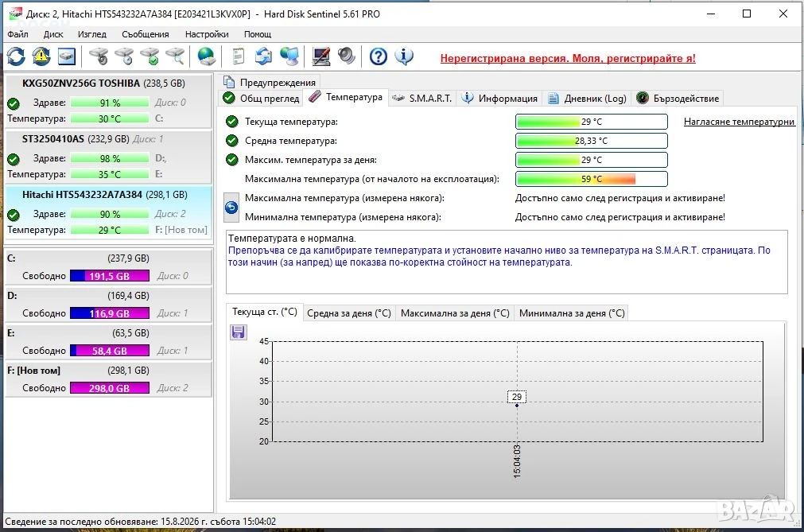Select the Максимална за деня (°C) graph tab
804x532 pixels.
[455, 313]
